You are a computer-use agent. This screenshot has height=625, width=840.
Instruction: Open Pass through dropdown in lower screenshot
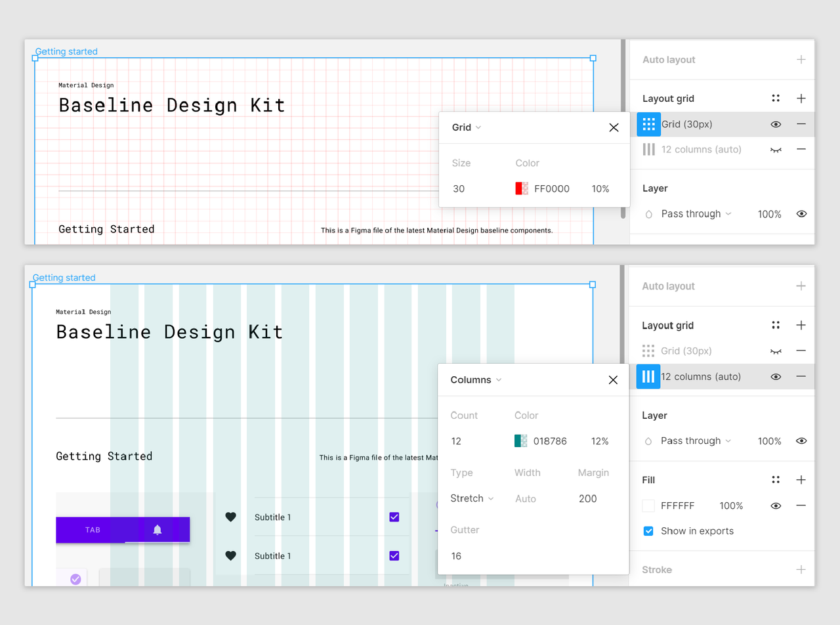click(x=696, y=441)
